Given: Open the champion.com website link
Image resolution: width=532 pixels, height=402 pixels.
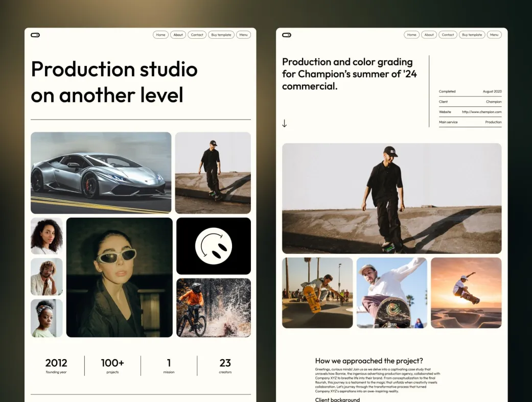Looking at the screenshot, I should coord(482,112).
